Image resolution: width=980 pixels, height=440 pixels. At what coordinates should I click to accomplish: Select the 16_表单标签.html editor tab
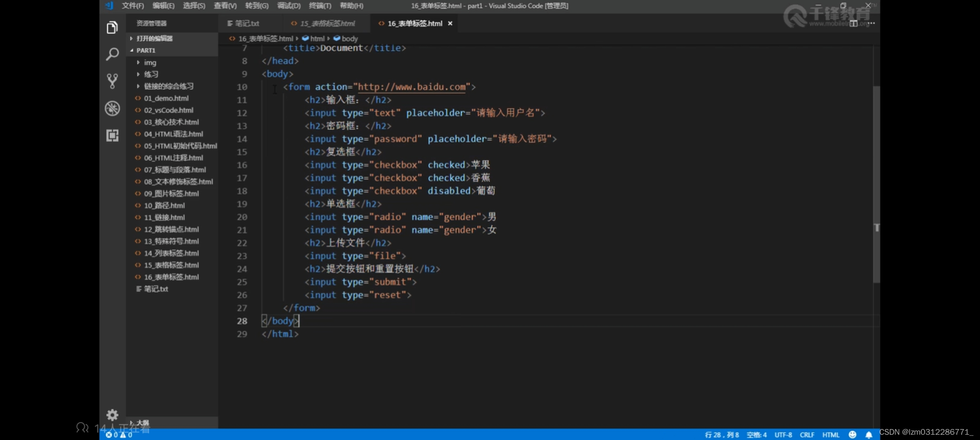[415, 23]
